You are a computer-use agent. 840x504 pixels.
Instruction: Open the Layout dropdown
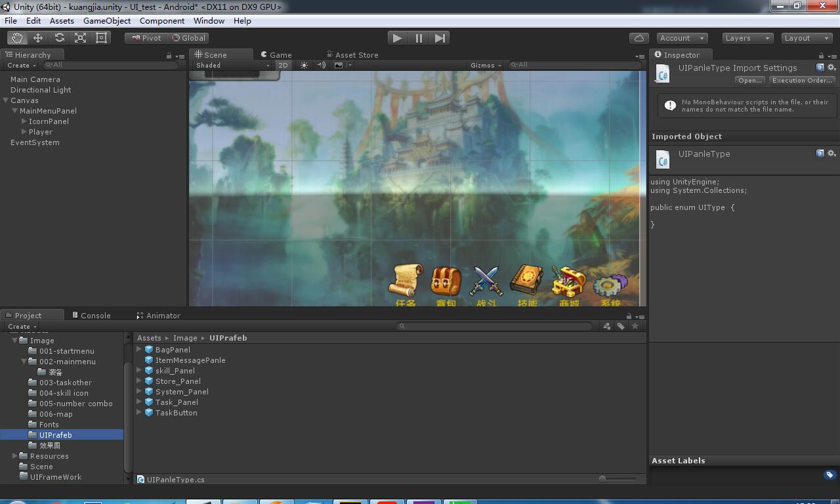(x=807, y=38)
